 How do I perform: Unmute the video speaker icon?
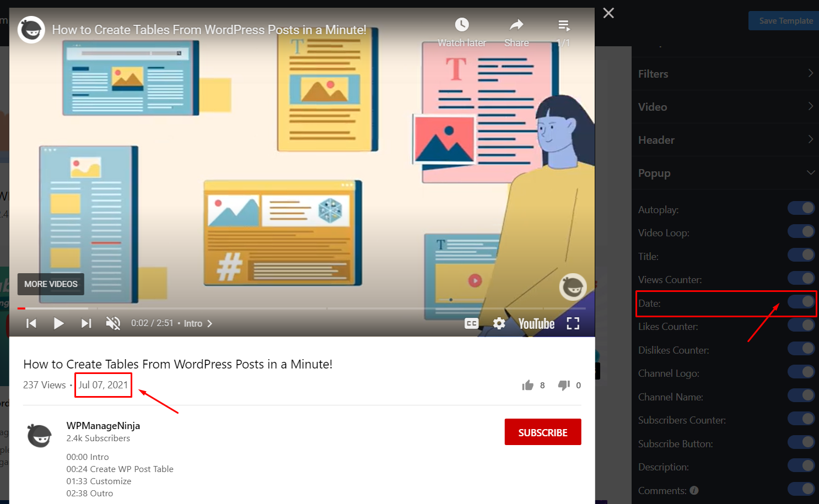click(x=113, y=323)
